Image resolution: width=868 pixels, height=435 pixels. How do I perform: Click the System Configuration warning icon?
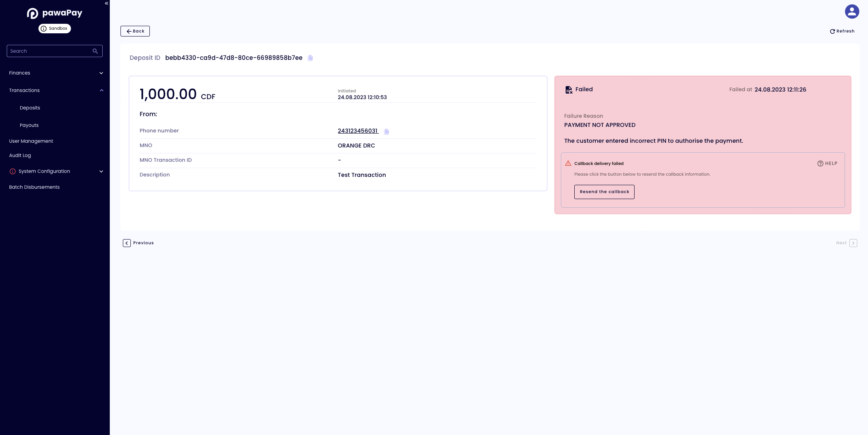pyautogui.click(x=13, y=171)
